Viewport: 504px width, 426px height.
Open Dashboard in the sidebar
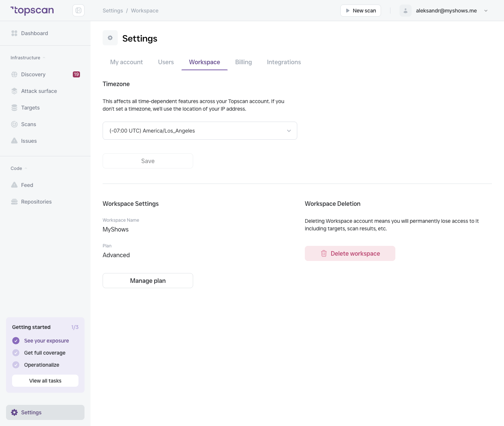coord(45,33)
